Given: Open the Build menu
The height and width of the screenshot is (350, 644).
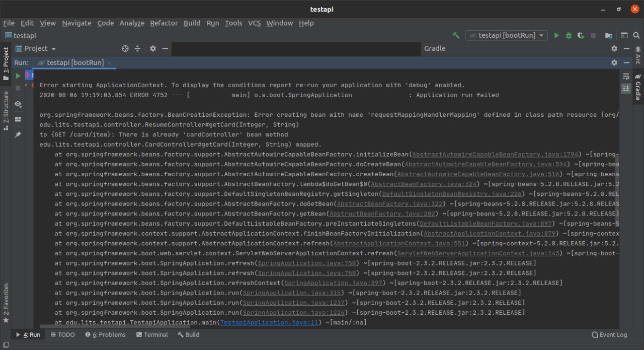Looking at the screenshot, I should click(x=192, y=23).
